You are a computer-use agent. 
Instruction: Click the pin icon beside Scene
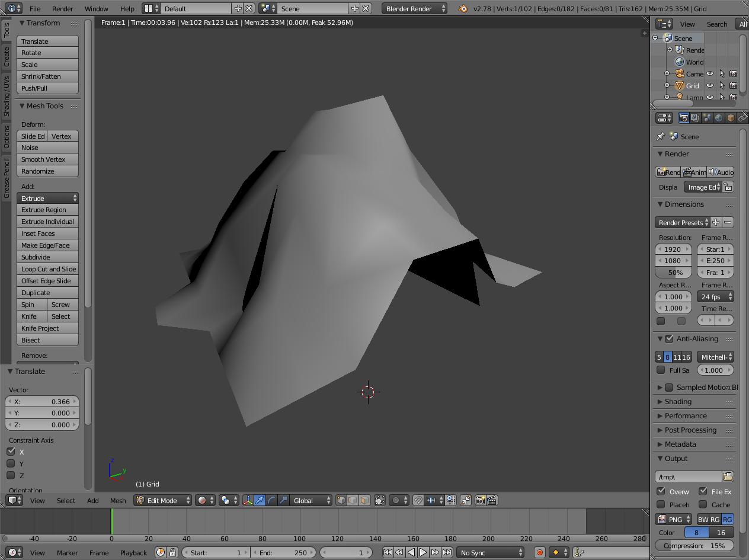[660, 136]
